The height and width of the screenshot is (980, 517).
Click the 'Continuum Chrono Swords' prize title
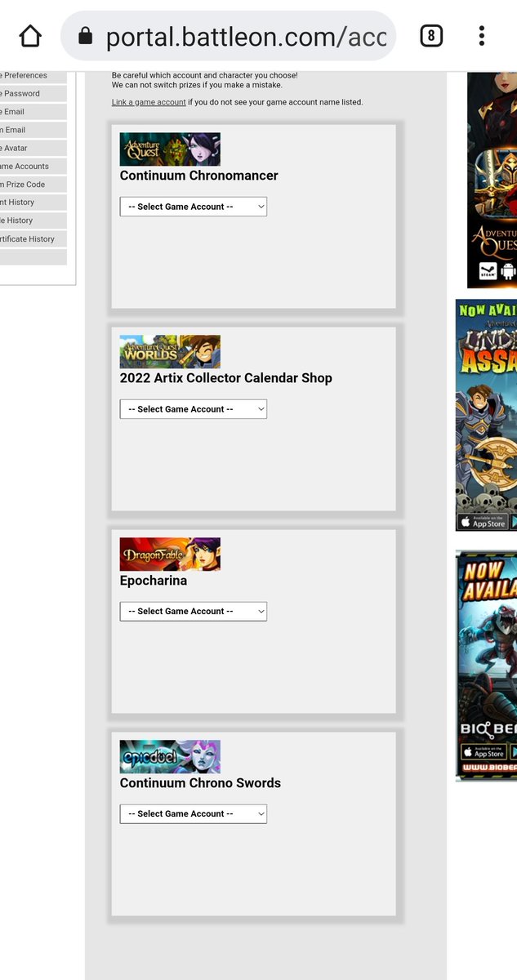pos(200,783)
